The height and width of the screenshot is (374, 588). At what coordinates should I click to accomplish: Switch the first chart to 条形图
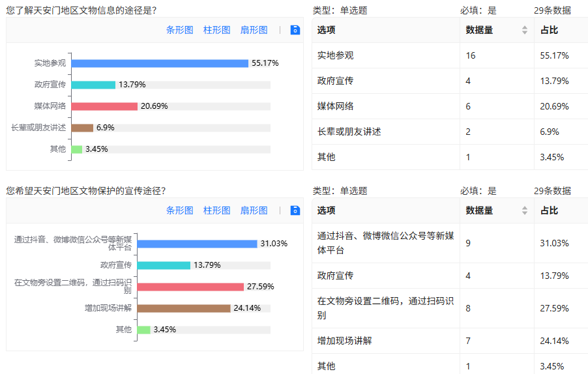click(x=180, y=30)
